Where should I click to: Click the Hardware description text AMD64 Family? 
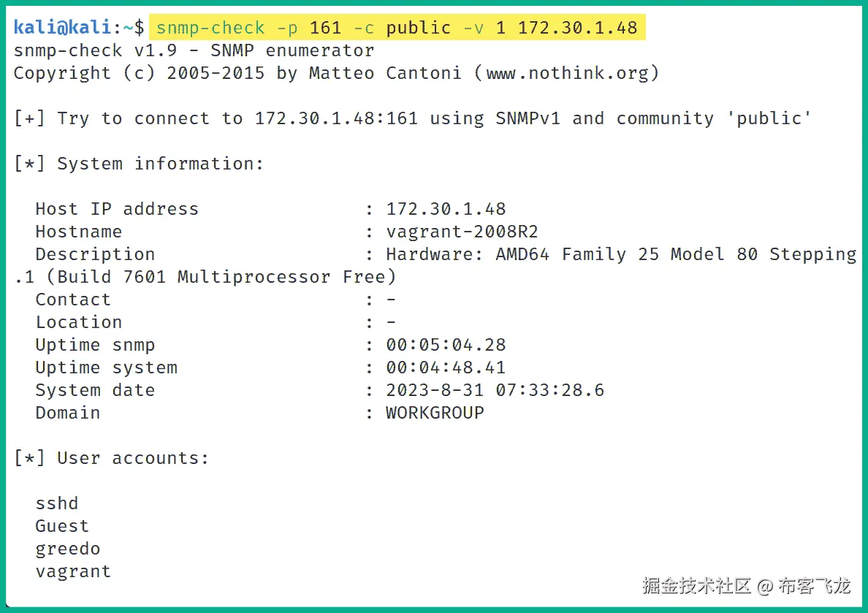pos(560,254)
